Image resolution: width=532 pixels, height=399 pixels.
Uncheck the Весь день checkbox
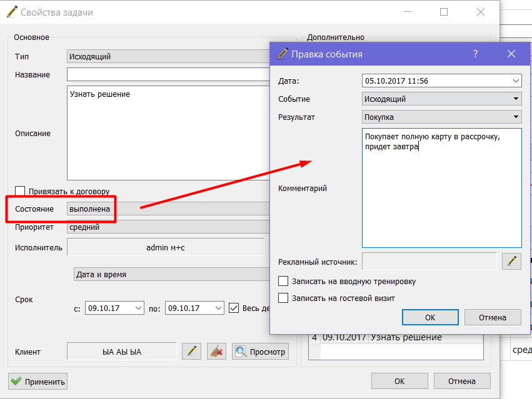pos(234,308)
